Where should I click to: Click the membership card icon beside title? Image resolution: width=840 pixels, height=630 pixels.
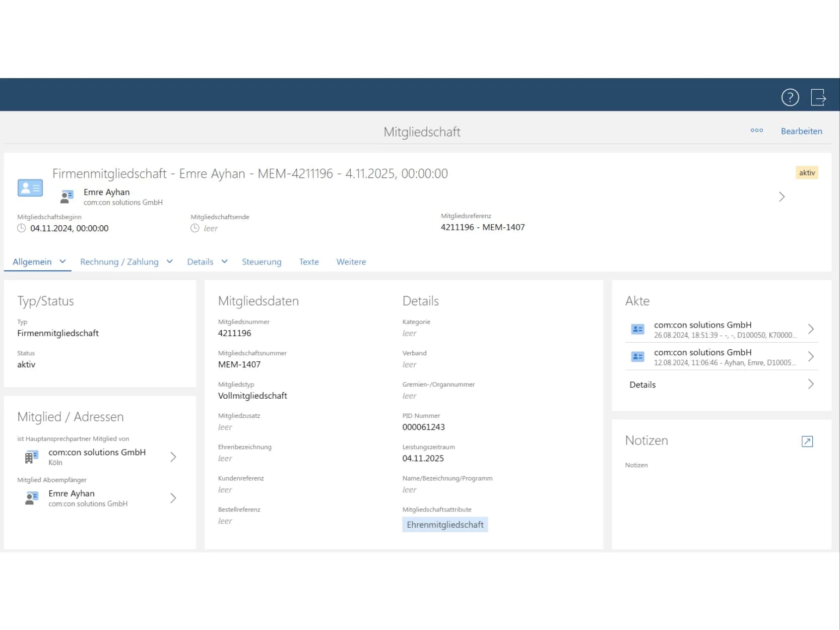pyautogui.click(x=30, y=188)
